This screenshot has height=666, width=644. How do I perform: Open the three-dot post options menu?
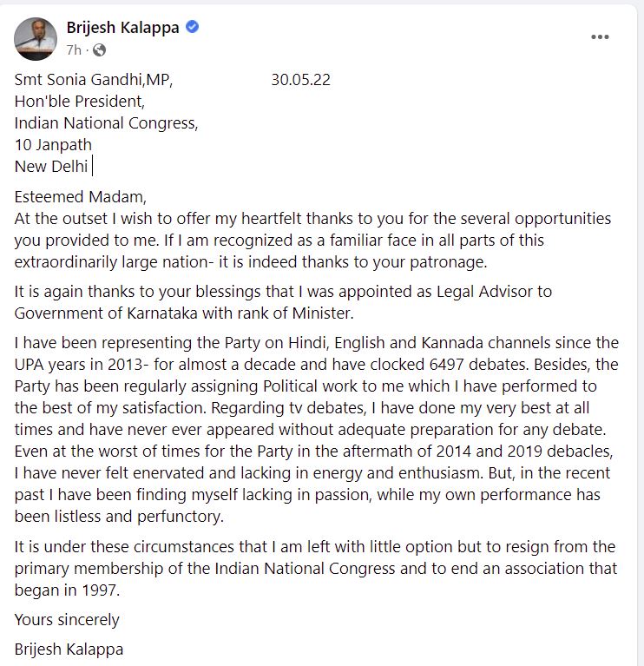(x=600, y=37)
